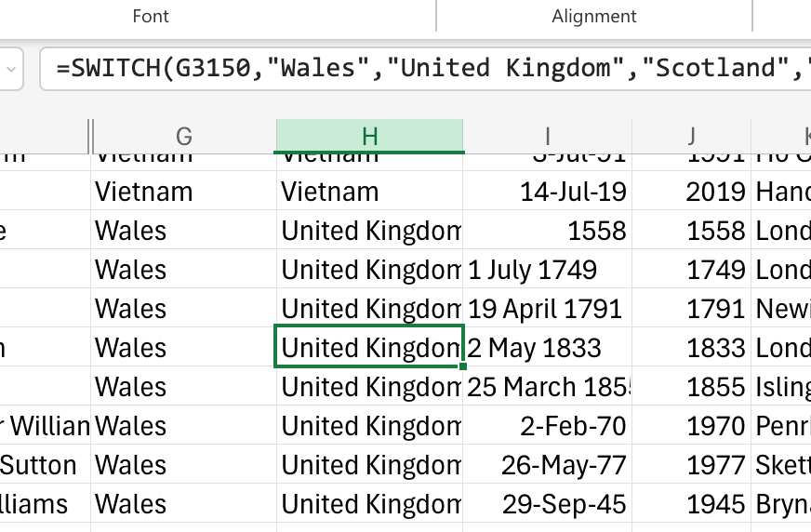The height and width of the screenshot is (532, 811).
Task: Select year 2019 in column J
Action: coord(691,192)
